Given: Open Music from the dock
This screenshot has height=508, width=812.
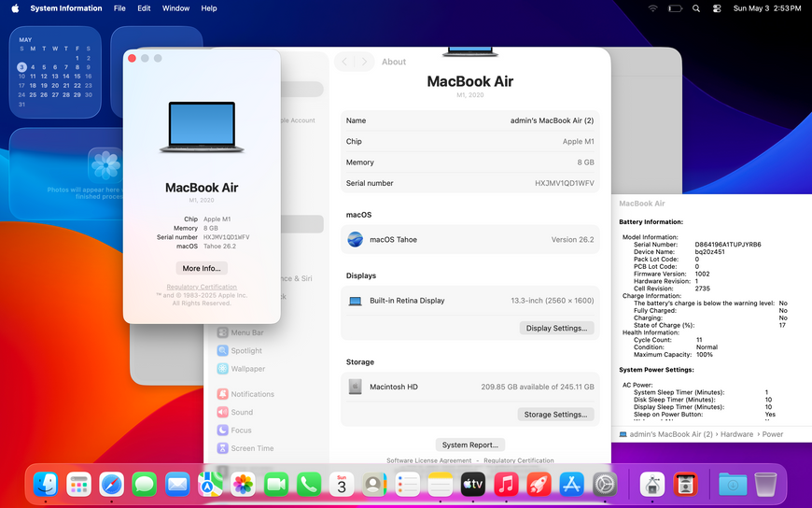Looking at the screenshot, I should tap(506, 485).
